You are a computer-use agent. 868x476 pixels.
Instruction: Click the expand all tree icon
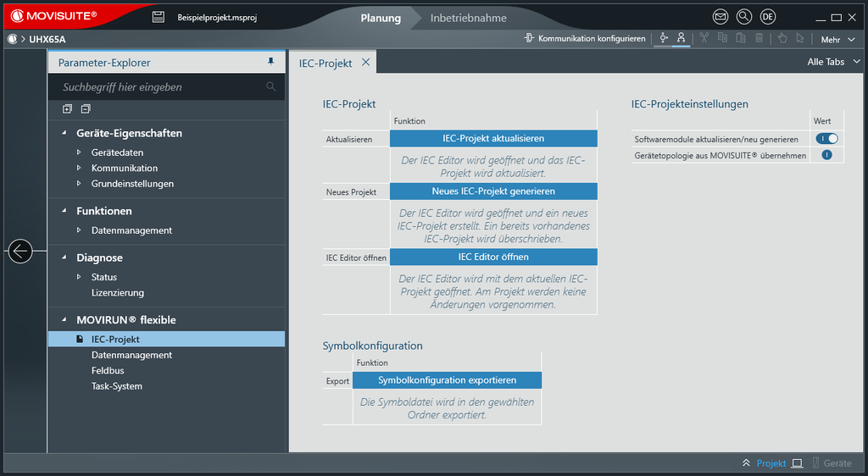pyautogui.click(x=68, y=108)
